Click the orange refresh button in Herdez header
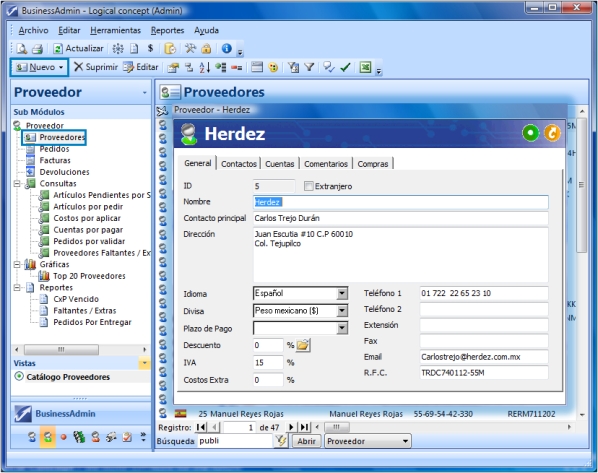 click(x=552, y=133)
